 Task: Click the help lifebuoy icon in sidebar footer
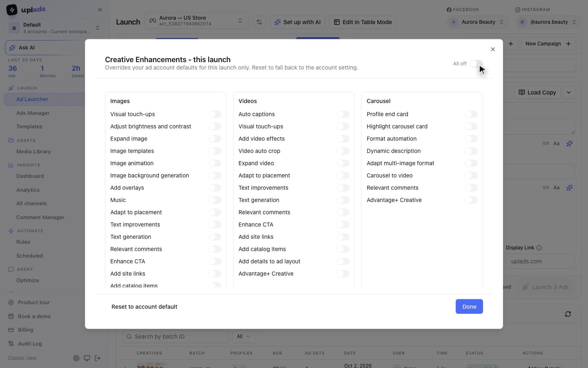coord(76,358)
